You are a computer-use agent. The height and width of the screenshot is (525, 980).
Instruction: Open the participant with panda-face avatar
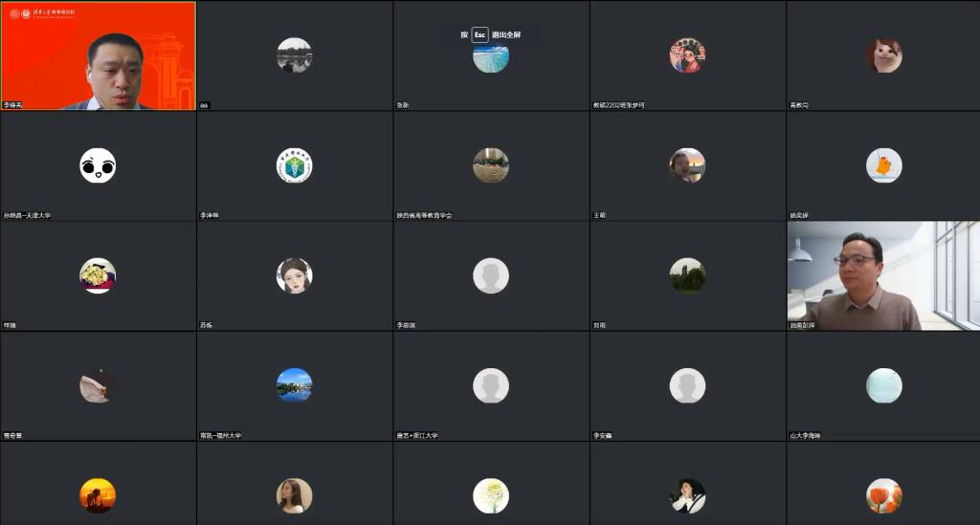pyautogui.click(x=98, y=165)
